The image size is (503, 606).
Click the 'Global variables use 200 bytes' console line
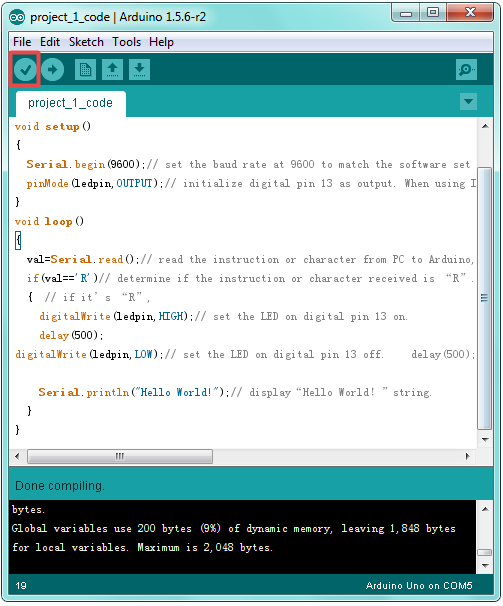234,529
